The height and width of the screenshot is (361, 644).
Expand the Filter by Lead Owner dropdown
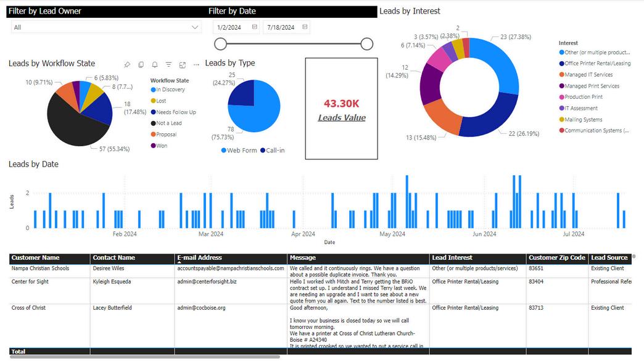pos(106,28)
